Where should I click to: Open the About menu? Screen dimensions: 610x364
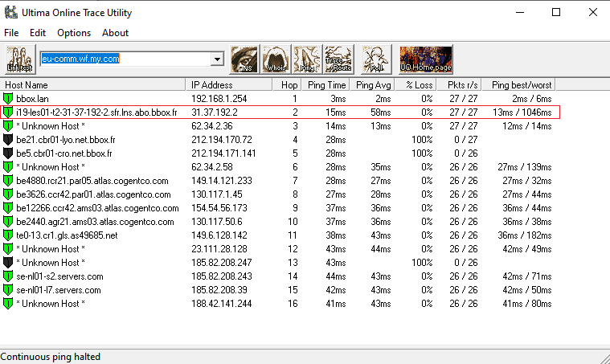115,33
